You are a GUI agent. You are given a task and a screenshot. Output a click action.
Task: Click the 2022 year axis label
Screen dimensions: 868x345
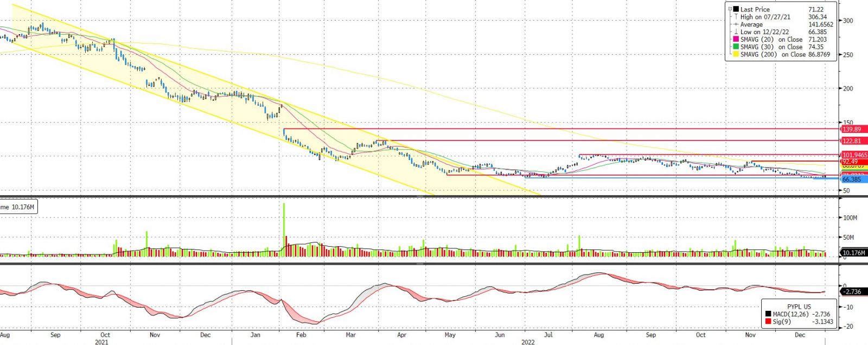528,342
